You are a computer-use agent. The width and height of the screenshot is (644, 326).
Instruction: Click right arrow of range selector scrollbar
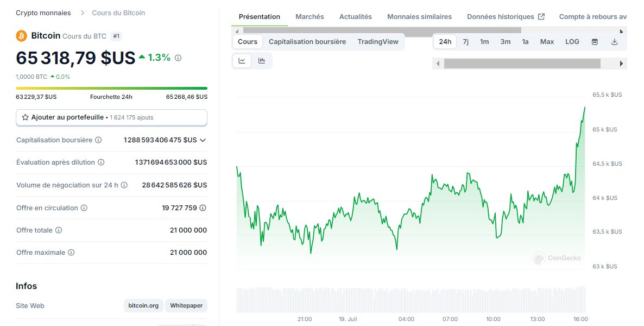(x=621, y=64)
